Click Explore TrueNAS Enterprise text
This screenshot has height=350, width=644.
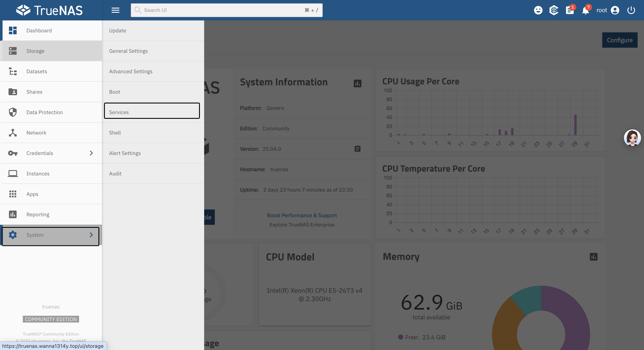[302, 225]
